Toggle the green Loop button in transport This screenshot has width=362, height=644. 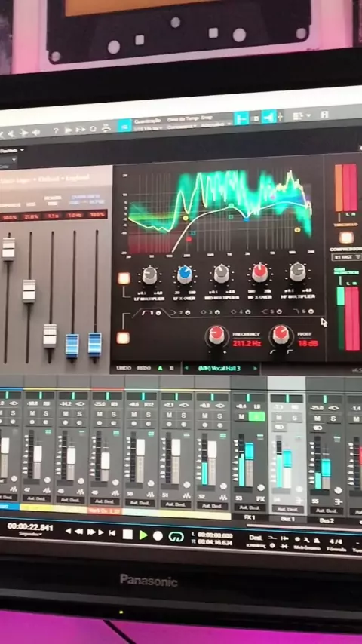176,536
